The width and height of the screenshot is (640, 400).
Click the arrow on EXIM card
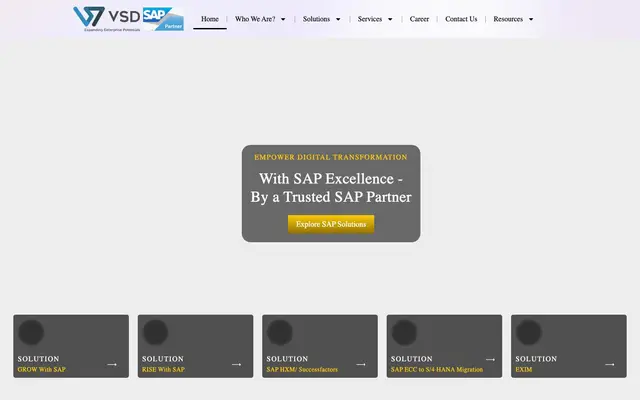click(x=610, y=364)
